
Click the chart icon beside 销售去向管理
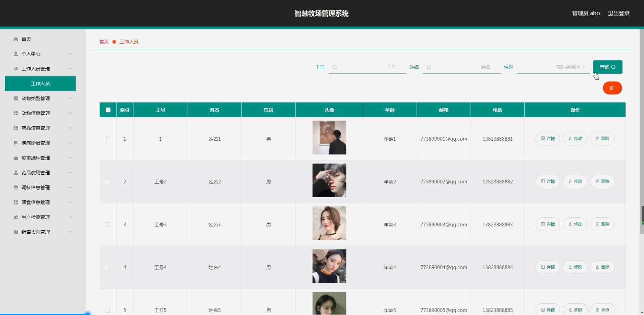[16, 232]
